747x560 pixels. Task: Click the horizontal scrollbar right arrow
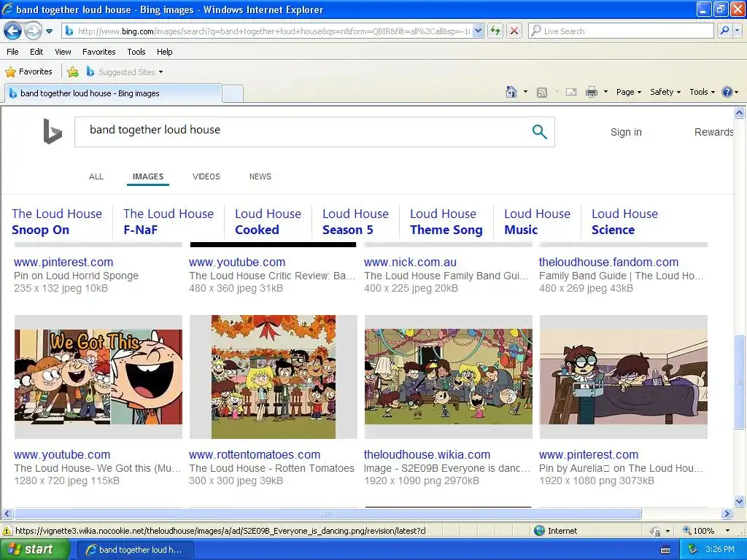[x=727, y=514]
